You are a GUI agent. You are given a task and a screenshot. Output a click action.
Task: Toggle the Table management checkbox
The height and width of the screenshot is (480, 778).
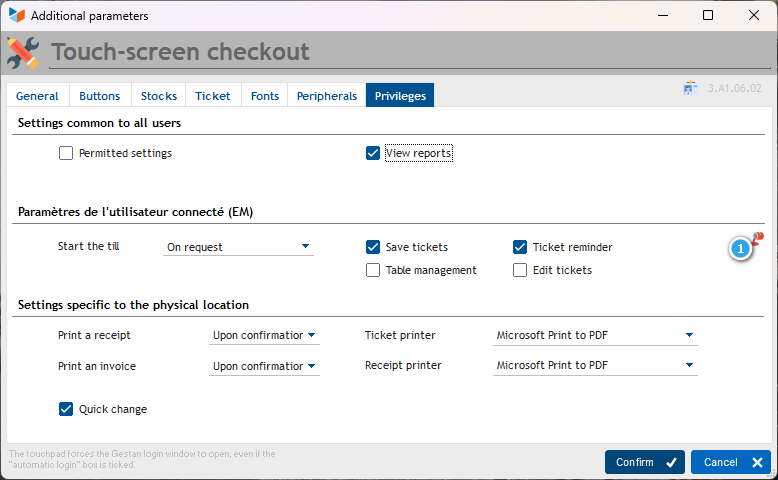373,270
